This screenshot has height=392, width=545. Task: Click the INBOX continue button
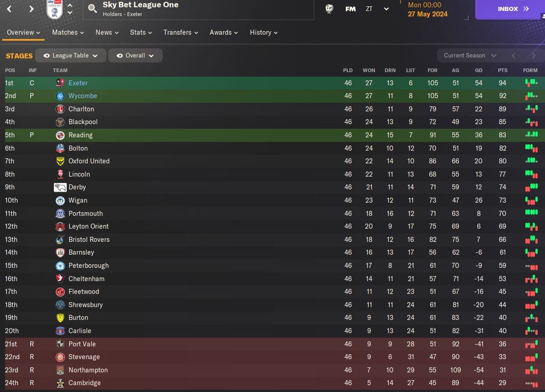513,9
